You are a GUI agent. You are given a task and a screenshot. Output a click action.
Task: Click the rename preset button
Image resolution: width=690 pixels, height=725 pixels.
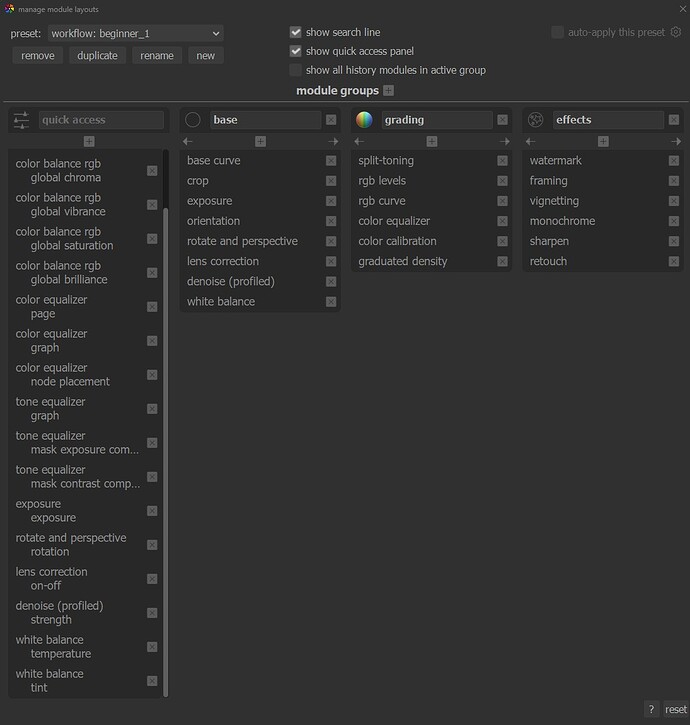(157, 55)
